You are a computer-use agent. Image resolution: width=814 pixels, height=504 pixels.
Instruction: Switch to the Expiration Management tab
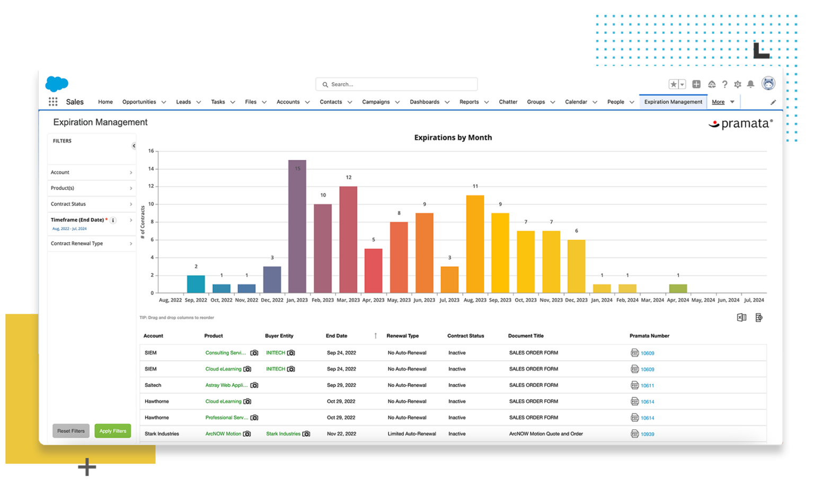(x=673, y=101)
